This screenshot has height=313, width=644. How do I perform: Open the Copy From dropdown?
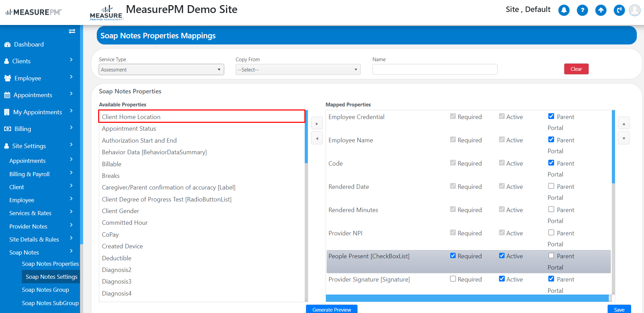click(298, 69)
